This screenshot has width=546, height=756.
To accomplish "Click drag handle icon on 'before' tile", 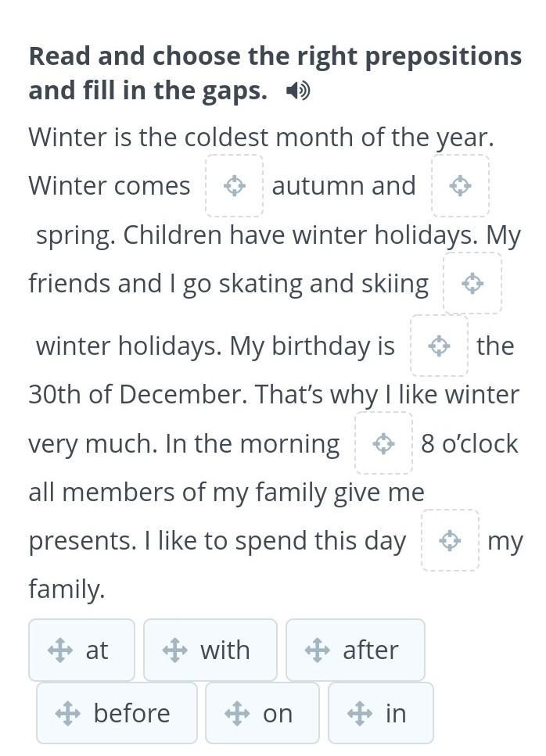I will [x=68, y=713].
